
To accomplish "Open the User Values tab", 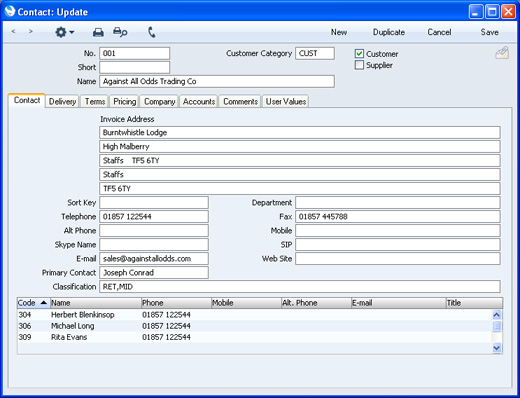I will (286, 101).
